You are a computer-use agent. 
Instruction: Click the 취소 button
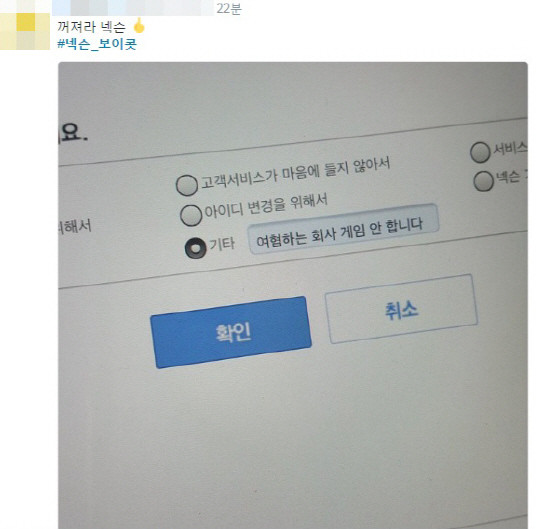(401, 309)
